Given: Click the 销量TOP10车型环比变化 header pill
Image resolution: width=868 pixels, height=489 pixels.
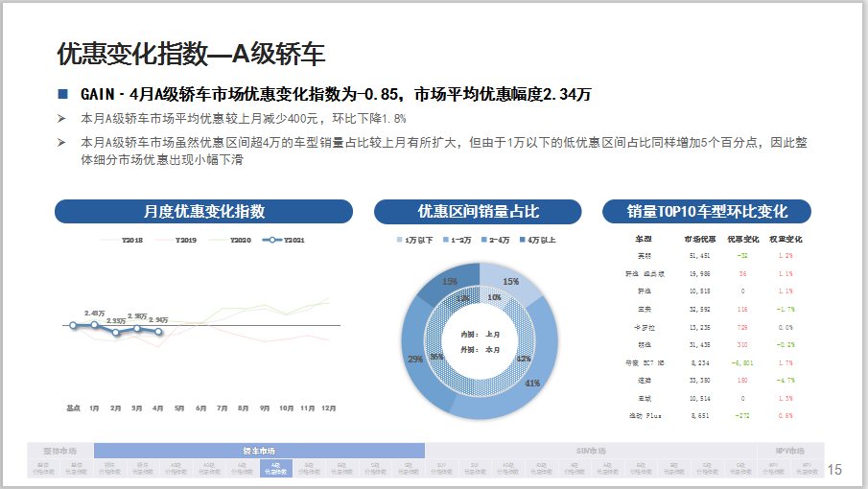Looking at the screenshot, I should click(x=706, y=212).
